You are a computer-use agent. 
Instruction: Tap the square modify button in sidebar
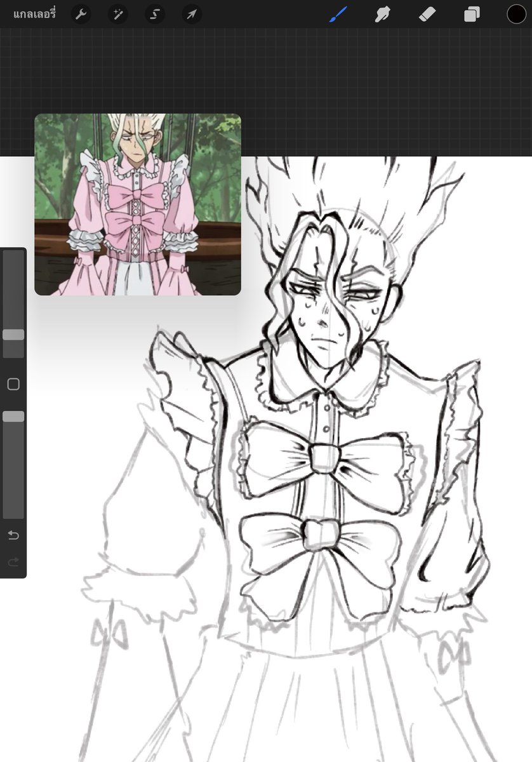click(x=13, y=384)
